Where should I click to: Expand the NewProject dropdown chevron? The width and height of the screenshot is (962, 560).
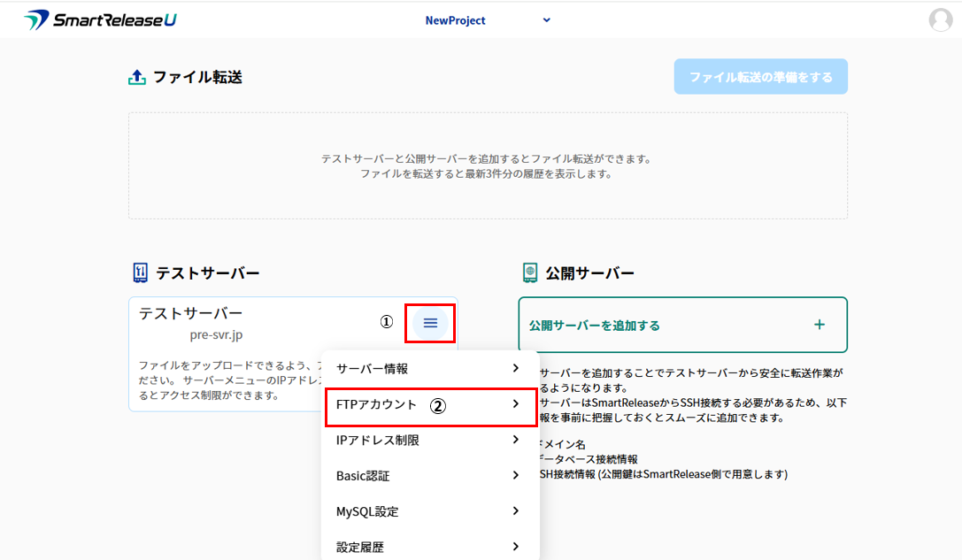(546, 20)
